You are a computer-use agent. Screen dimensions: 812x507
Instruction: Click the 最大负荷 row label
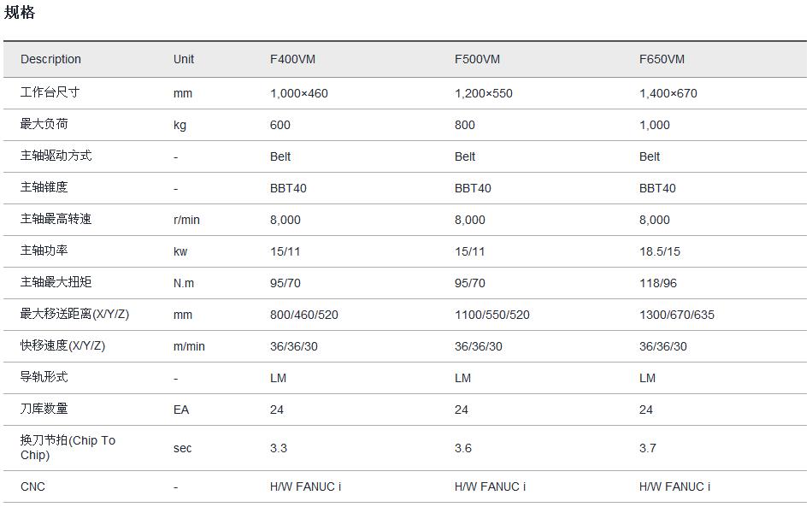[x=44, y=124]
